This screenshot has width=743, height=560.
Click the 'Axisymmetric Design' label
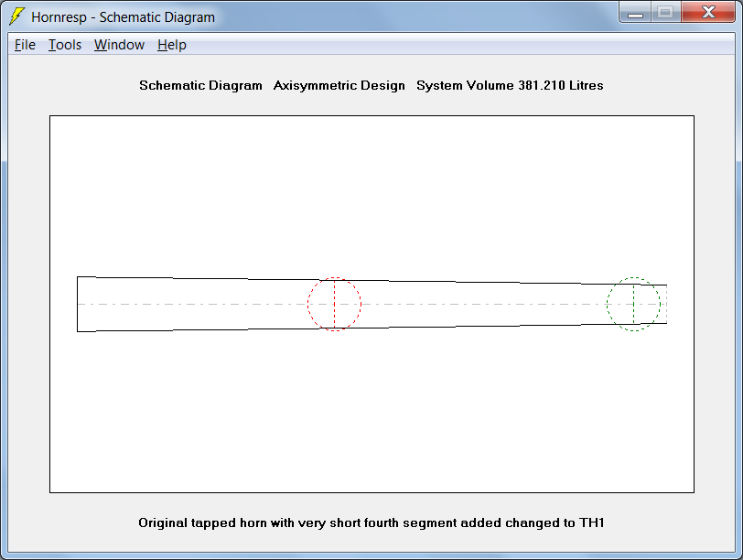point(339,85)
